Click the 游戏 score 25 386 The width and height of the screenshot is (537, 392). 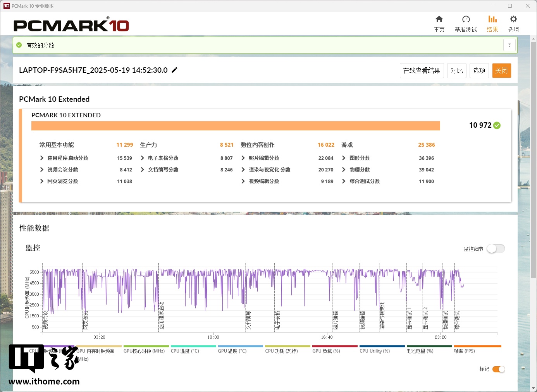pos(427,145)
